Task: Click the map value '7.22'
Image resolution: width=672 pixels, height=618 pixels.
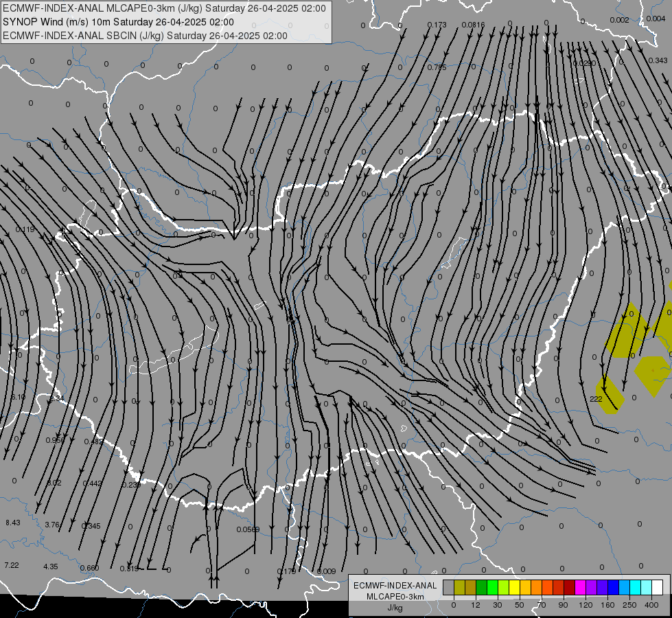Action: pyautogui.click(x=12, y=565)
